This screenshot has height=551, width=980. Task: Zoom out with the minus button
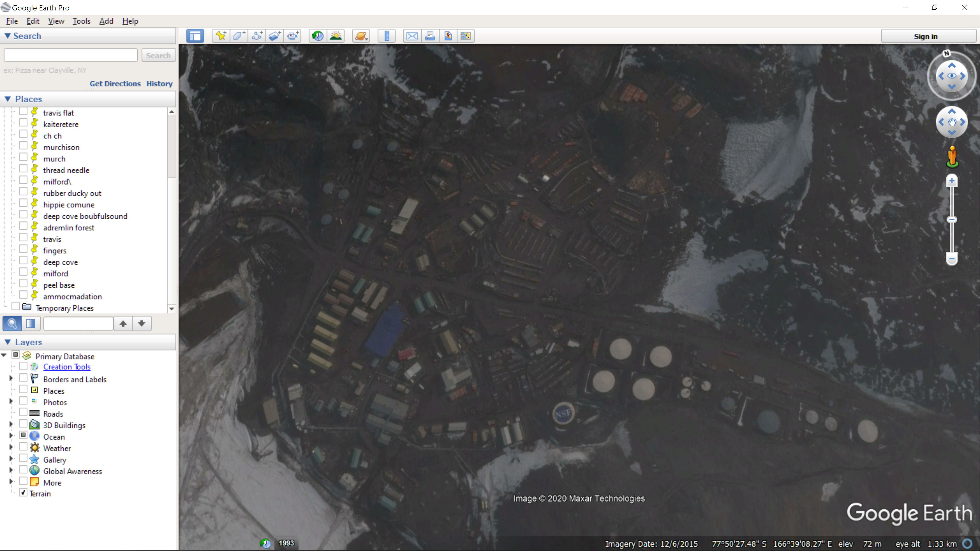pos(952,259)
